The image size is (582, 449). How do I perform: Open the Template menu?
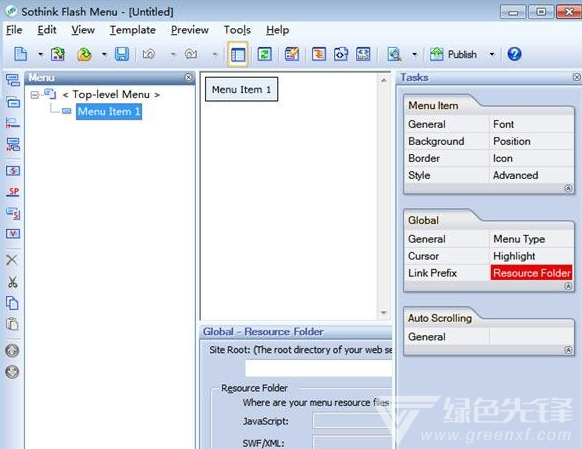[133, 30]
